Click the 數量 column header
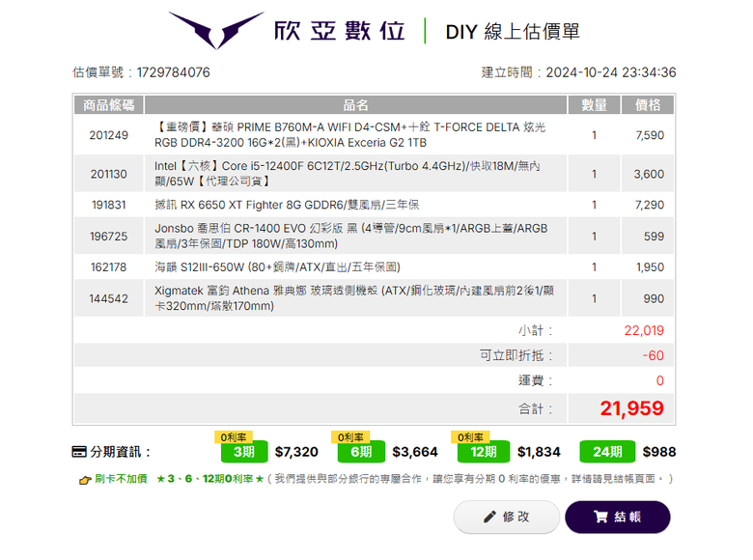 pyautogui.click(x=594, y=105)
